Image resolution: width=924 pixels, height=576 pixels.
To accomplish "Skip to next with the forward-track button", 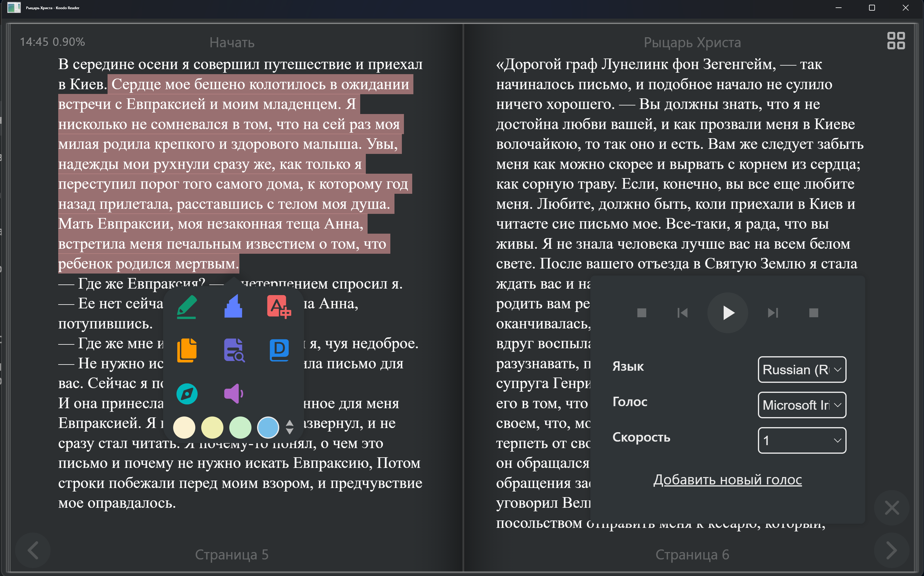I will [x=773, y=313].
